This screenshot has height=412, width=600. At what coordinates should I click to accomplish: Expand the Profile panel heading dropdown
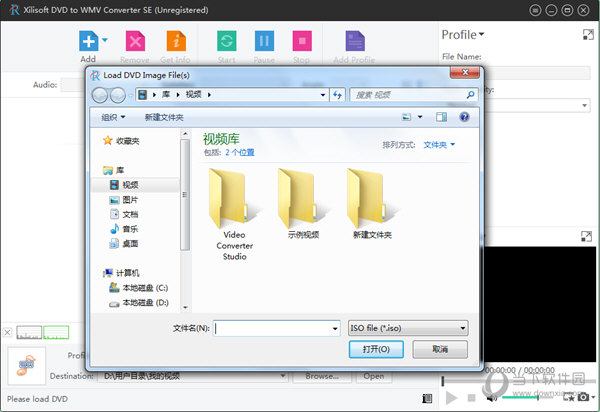[x=481, y=34]
